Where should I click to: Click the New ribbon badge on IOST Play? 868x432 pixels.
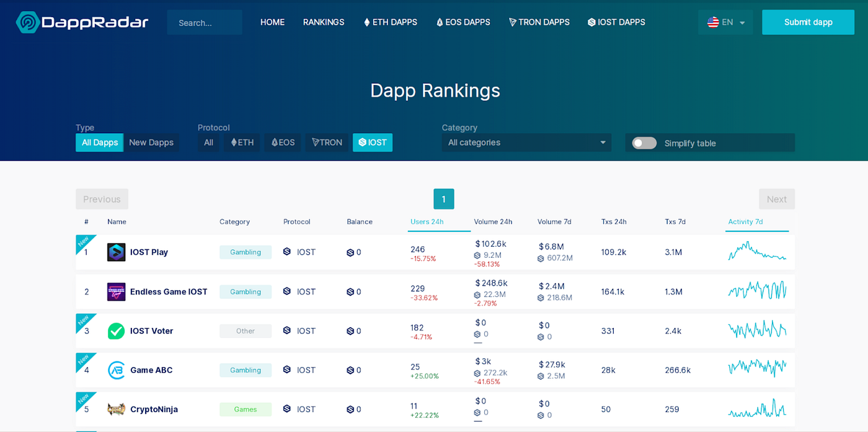[x=83, y=242]
